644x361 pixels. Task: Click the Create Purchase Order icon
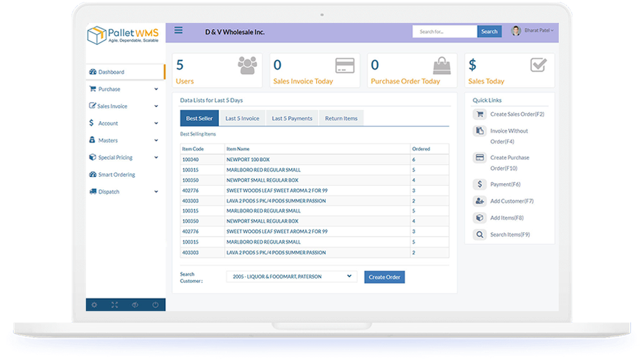tap(479, 157)
